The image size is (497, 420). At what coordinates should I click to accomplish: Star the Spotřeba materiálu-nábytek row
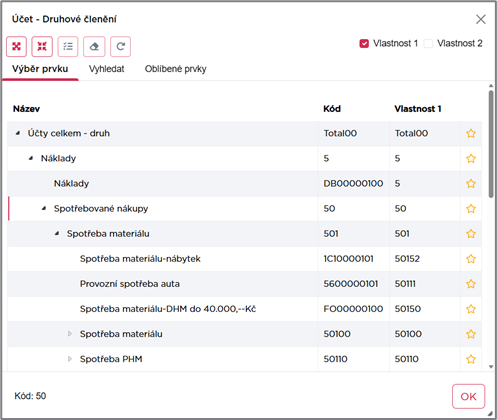pyautogui.click(x=471, y=259)
